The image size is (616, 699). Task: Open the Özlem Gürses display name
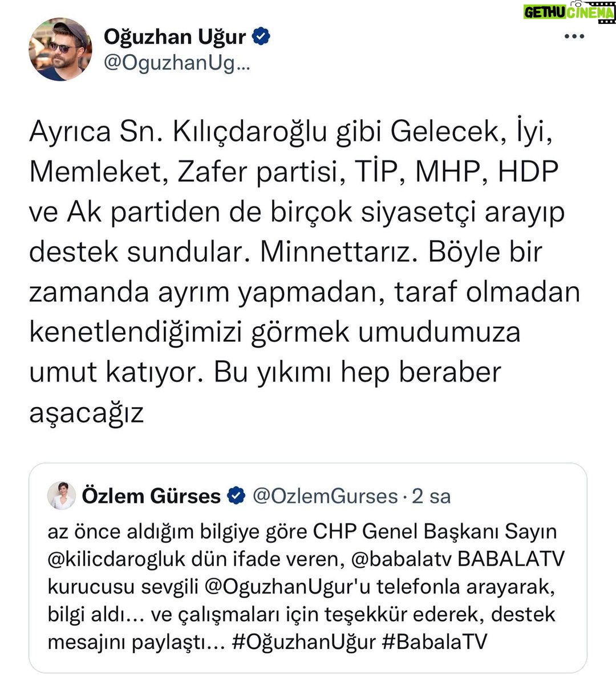[x=151, y=496]
